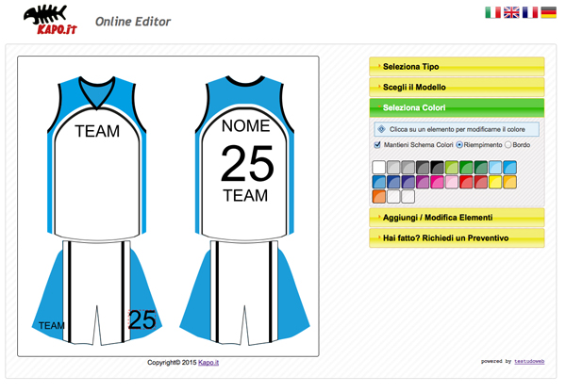Click the info icon in the color hint box

click(381, 129)
